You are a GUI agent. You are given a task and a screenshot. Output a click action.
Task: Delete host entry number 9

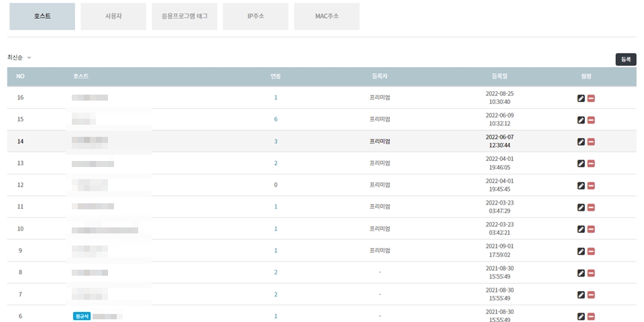591,252
